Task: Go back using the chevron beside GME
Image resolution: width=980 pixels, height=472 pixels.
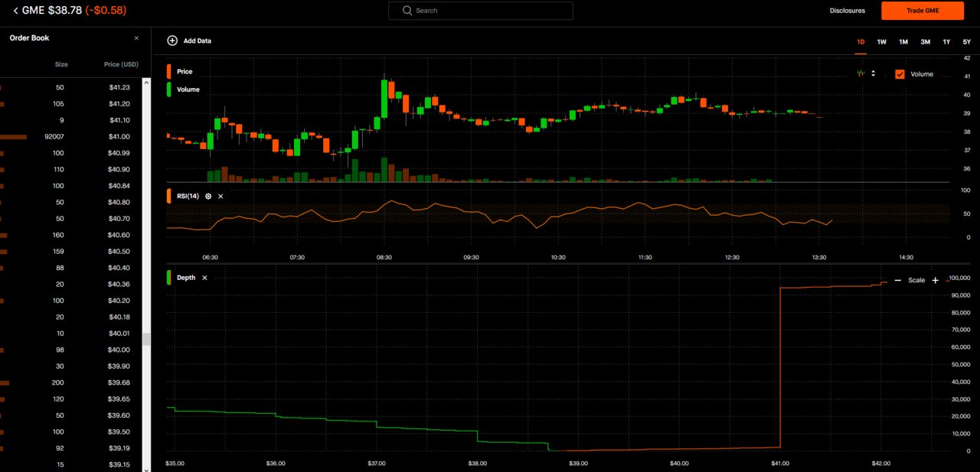Action: (15, 11)
